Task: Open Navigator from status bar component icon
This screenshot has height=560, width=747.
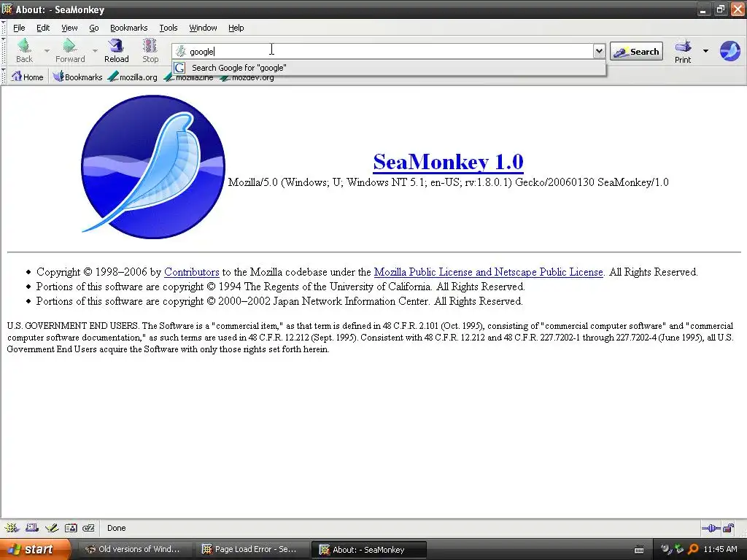Action: click(12, 528)
